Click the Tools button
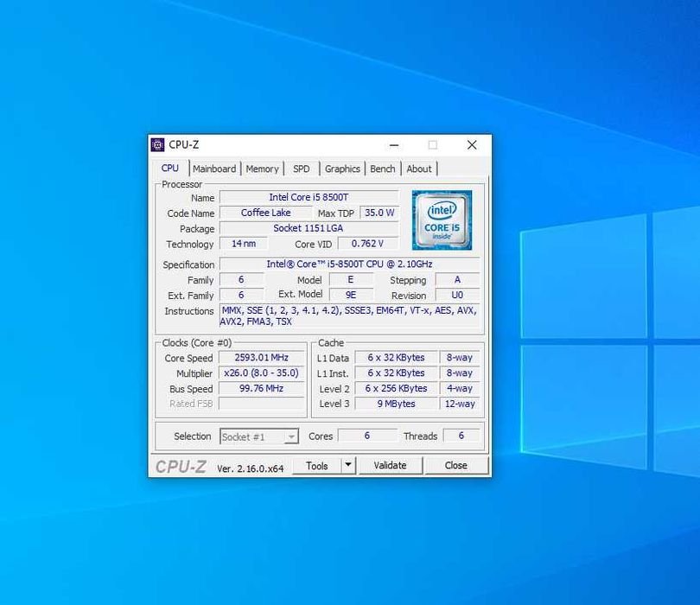 pos(317,466)
